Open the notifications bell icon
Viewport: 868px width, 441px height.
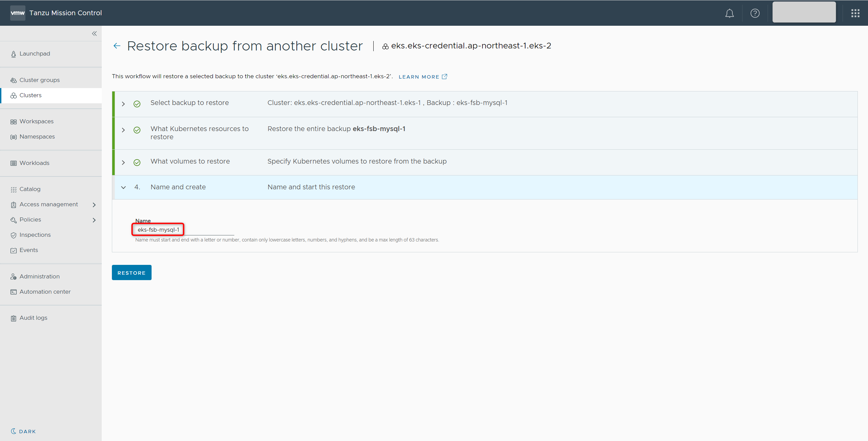(729, 13)
